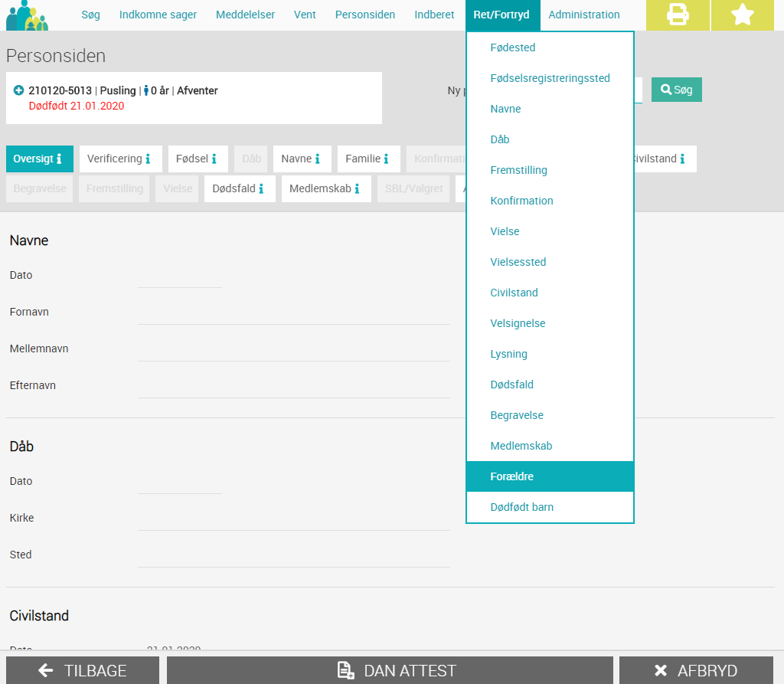Switch to the Oversigt tab
The width and height of the screenshot is (784, 684).
(40, 159)
